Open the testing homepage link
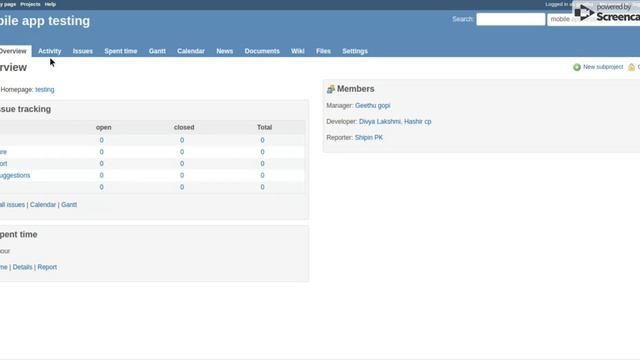The height and width of the screenshot is (360, 640). click(x=44, y=89)
